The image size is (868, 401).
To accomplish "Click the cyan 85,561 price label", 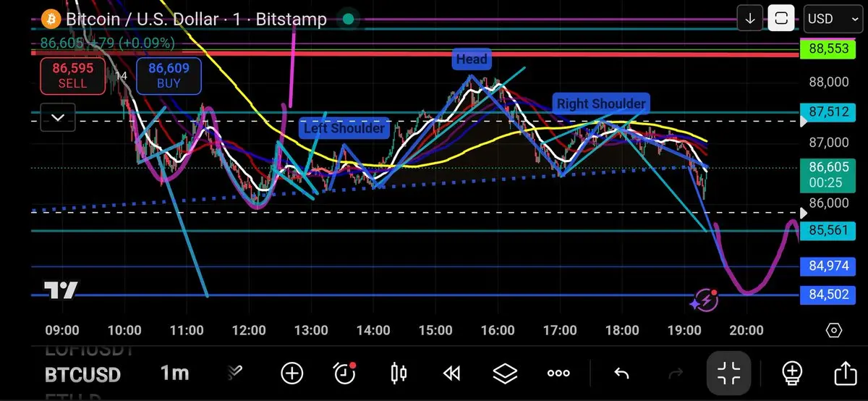I will 829,231.
